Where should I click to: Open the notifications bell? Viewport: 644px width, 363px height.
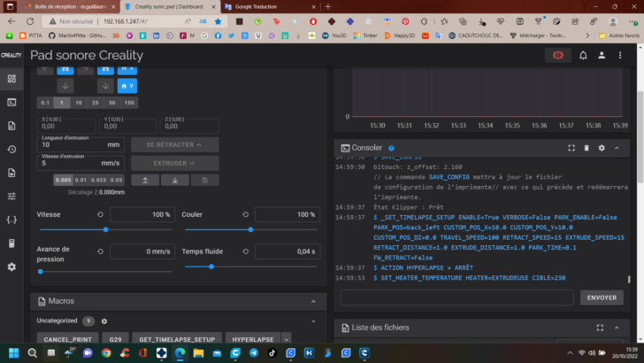[x=584, y=55]
